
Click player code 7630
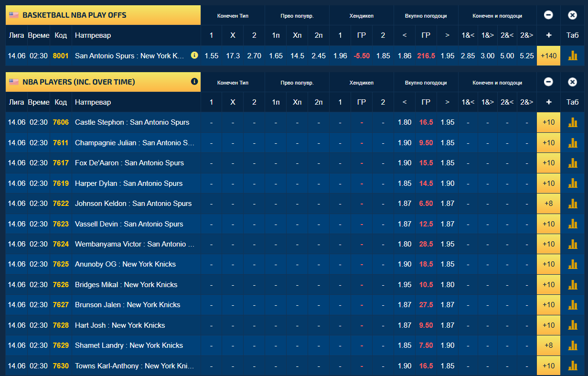click(61, 366)
